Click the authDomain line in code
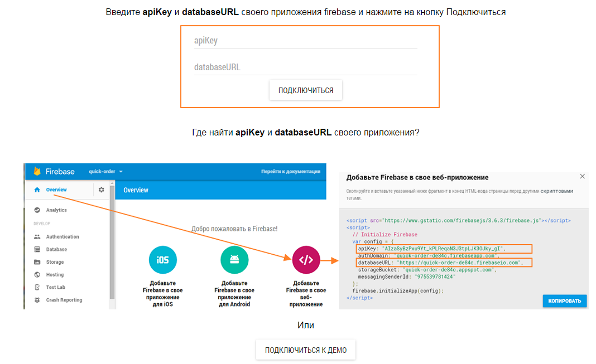The width and height of the screenshot is (596, 364). [x=429, y=256]
